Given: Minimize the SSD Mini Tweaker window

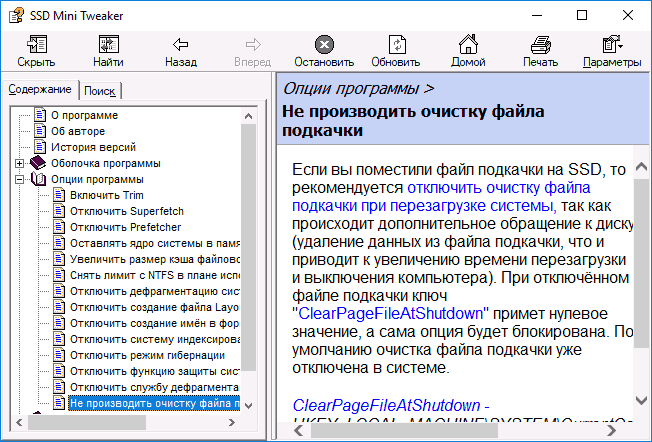Looking at the screenshot, I should pos(537,16).
